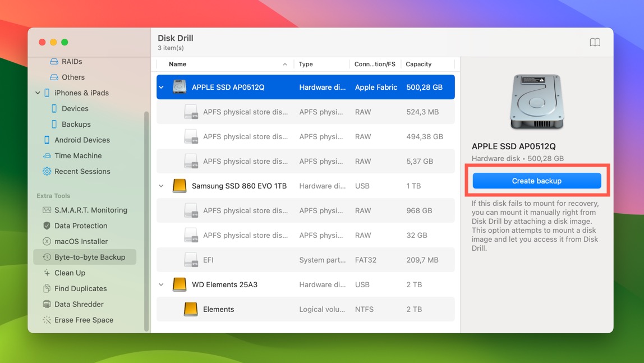644x363 pixels.
Task: Select the EFI FAT32 partition row
Action: click(306, 260)
